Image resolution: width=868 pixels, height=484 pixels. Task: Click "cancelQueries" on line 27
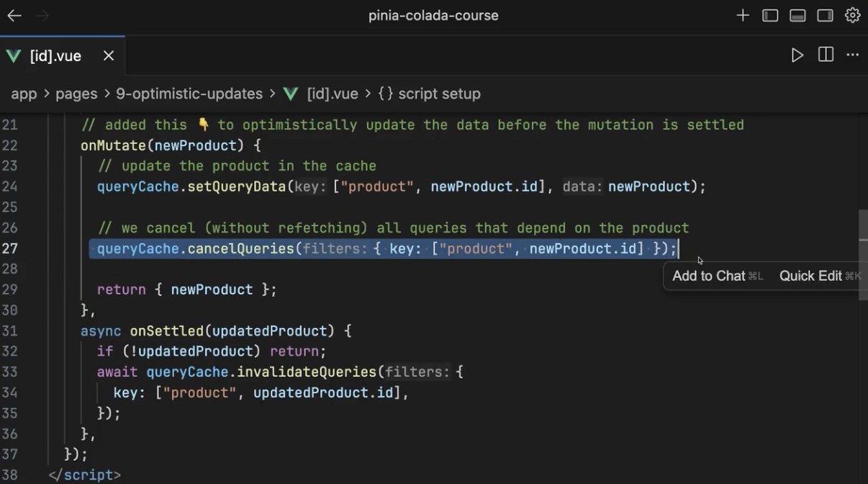pyautogui.click(x=241, y=248)
